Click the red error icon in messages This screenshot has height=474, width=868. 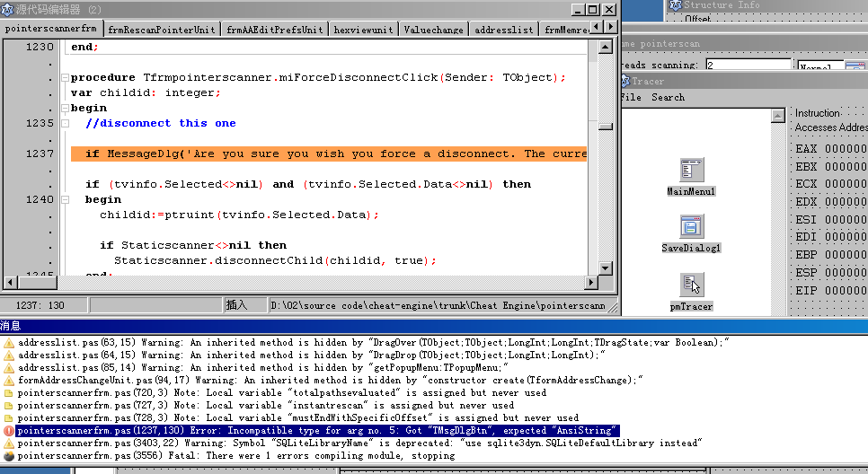click(9, 431)
